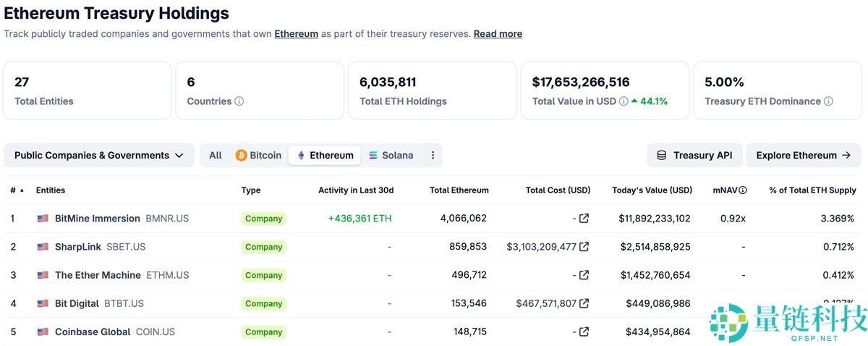
Task: Click the 0.92x mNAV value
Action: coord(733,219)
